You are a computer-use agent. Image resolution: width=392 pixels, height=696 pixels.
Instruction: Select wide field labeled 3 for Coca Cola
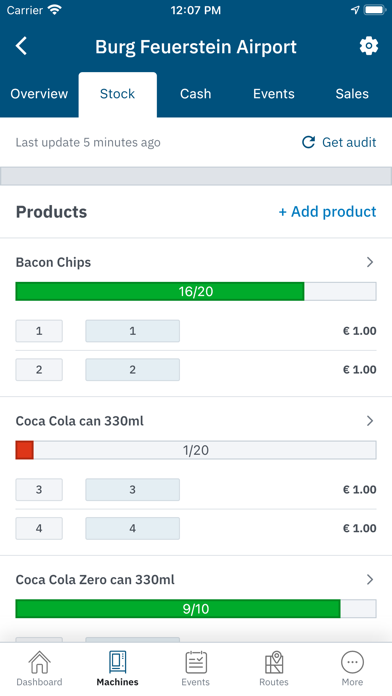[132, 490]
